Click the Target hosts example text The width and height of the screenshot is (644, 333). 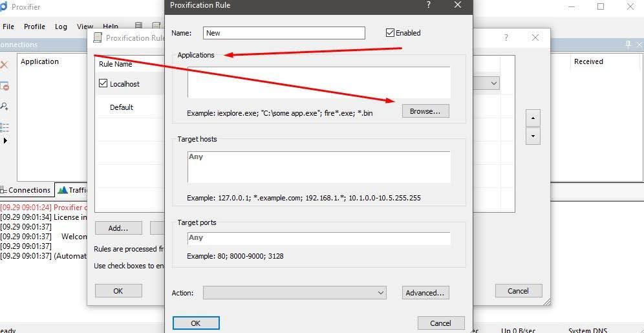[304, 198]
